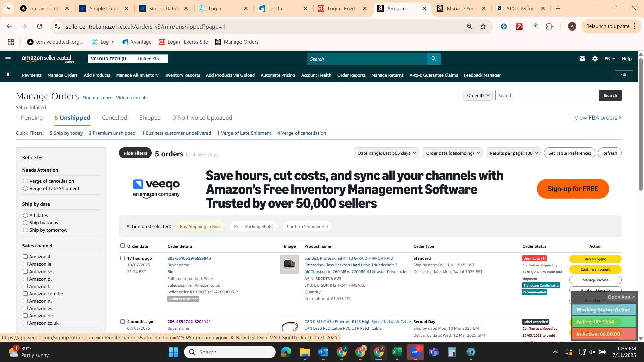Open Microsoft Edge from the taskbar
The width and height of the screenshot is (644, 362).
click(x=286, y=352)
